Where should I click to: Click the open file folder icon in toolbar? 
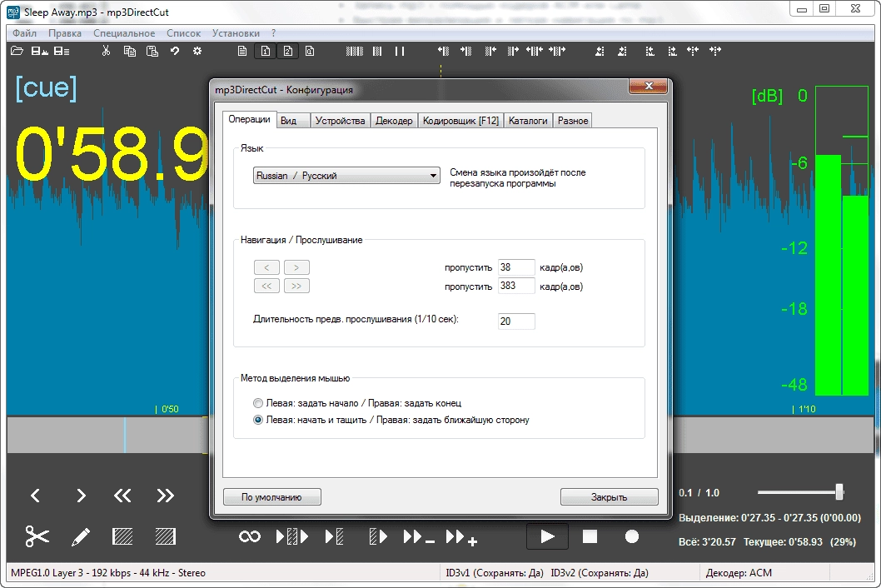point(17,51)
